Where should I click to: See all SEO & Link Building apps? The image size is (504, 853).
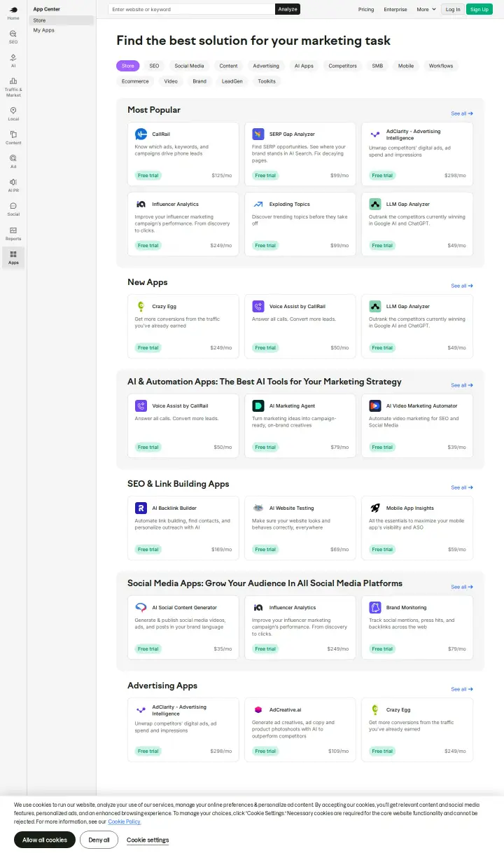point(462,487)
